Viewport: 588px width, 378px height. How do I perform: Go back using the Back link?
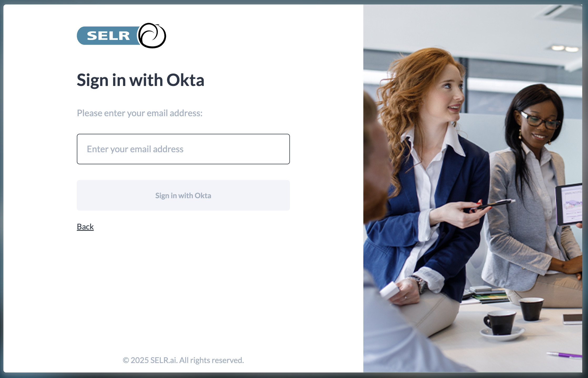tap(85, 227)
